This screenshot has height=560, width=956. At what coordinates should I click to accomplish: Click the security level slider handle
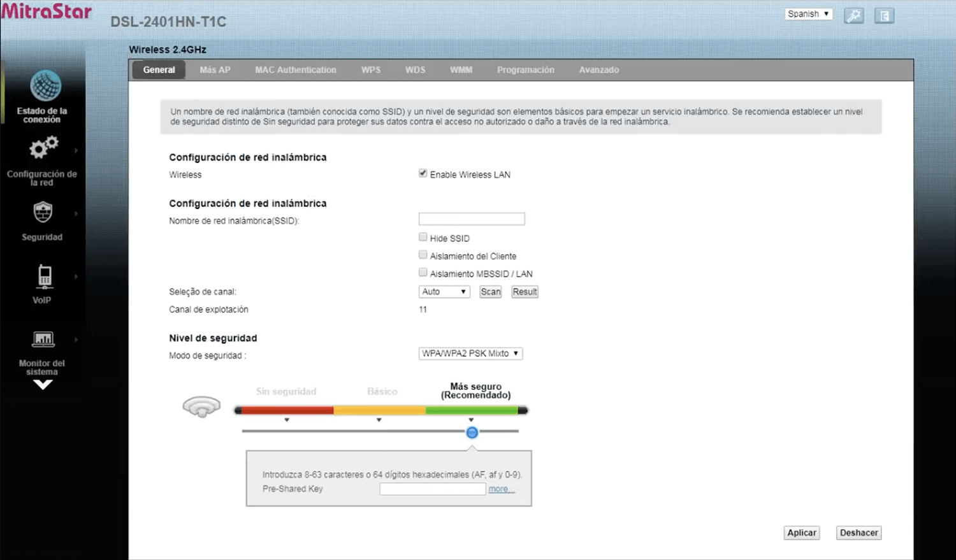(x=472, y=433)
